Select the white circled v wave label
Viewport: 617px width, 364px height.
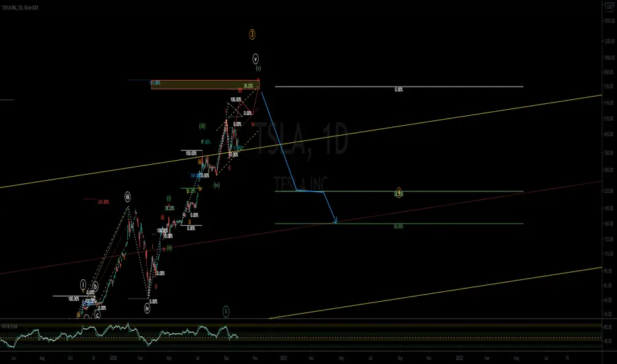(x=256, y=59)
